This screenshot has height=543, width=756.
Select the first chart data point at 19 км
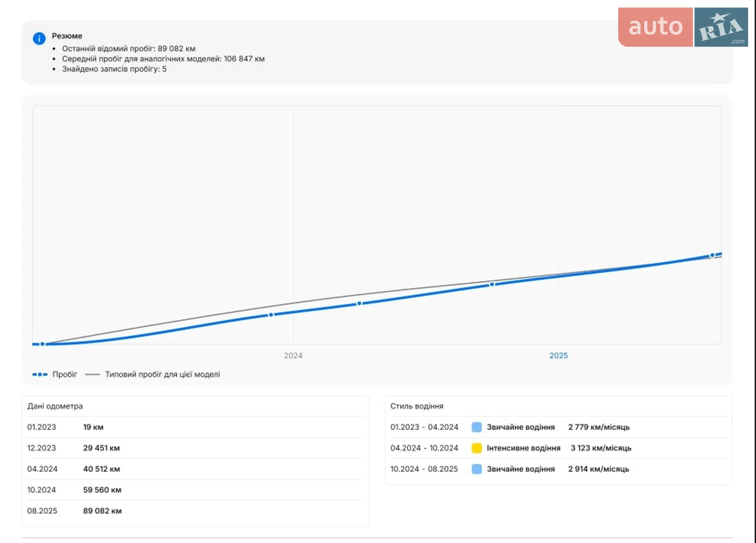tap(43, 344)
